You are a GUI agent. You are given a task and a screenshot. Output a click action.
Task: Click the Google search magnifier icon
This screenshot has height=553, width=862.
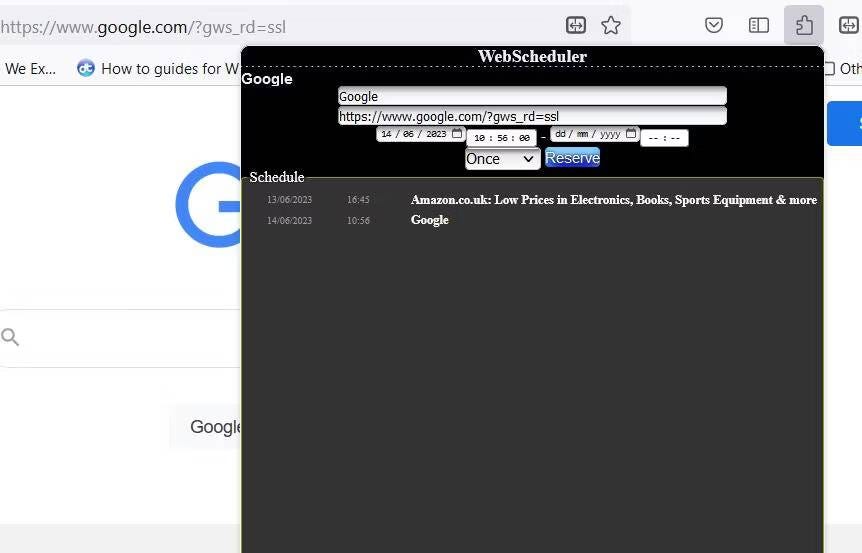tap(10, 337)
